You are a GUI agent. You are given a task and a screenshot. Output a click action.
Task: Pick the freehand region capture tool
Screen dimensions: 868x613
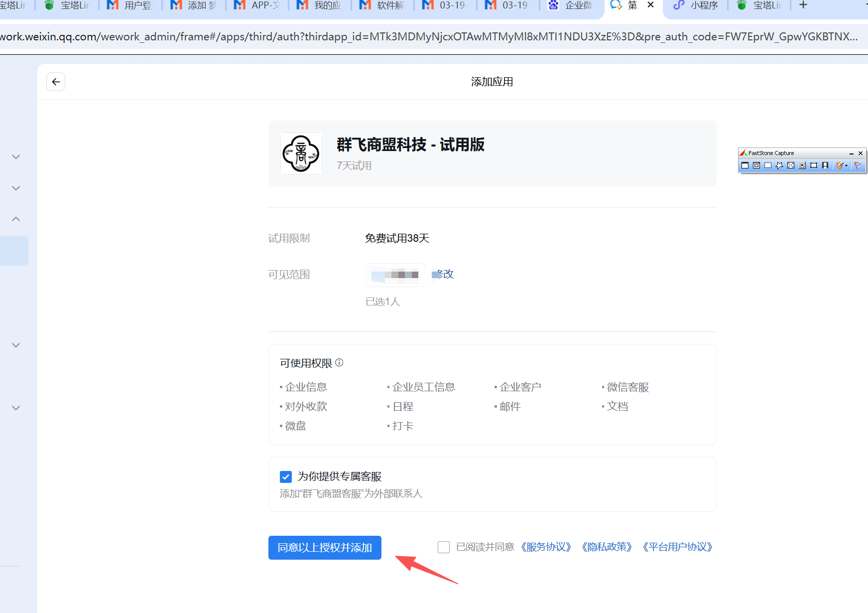pyautogui.click(x=779, y=165)
